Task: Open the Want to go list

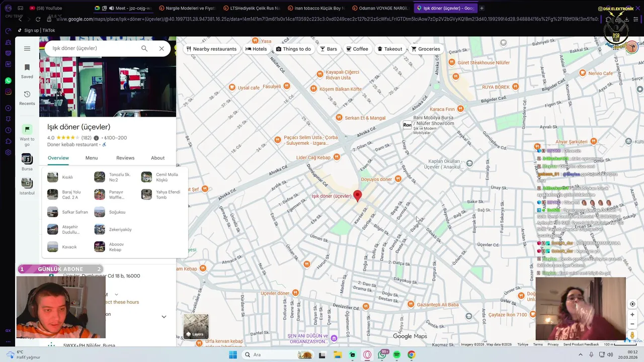Action: [x=27, y=135]
